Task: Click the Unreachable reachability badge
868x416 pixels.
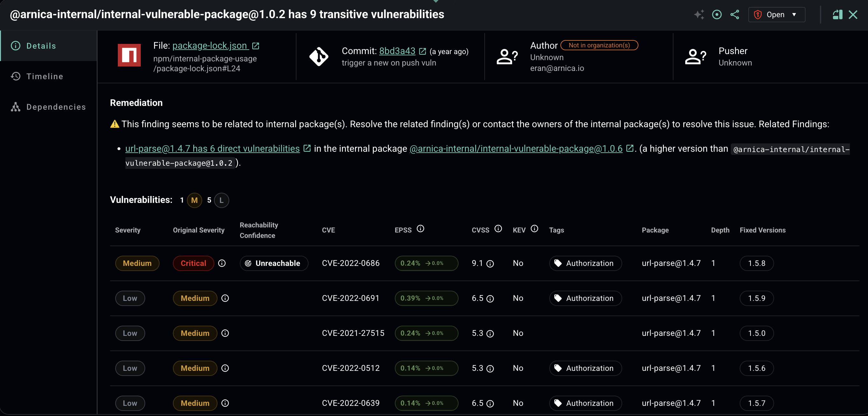Action: point(274,263)
